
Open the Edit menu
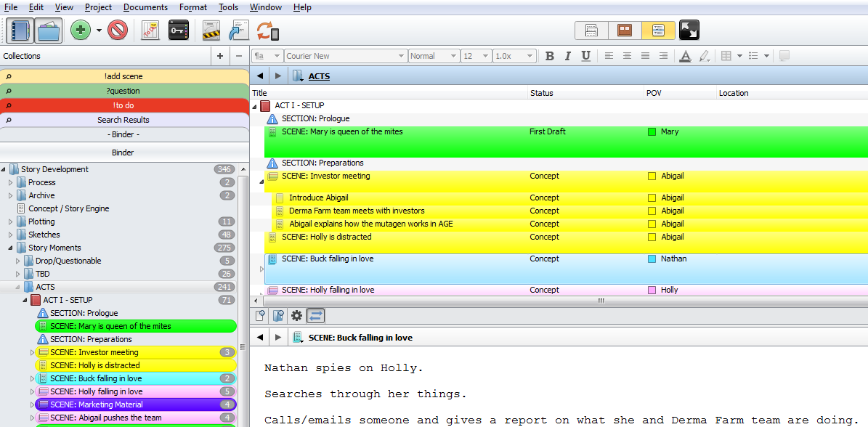click(x=36, y=7)
